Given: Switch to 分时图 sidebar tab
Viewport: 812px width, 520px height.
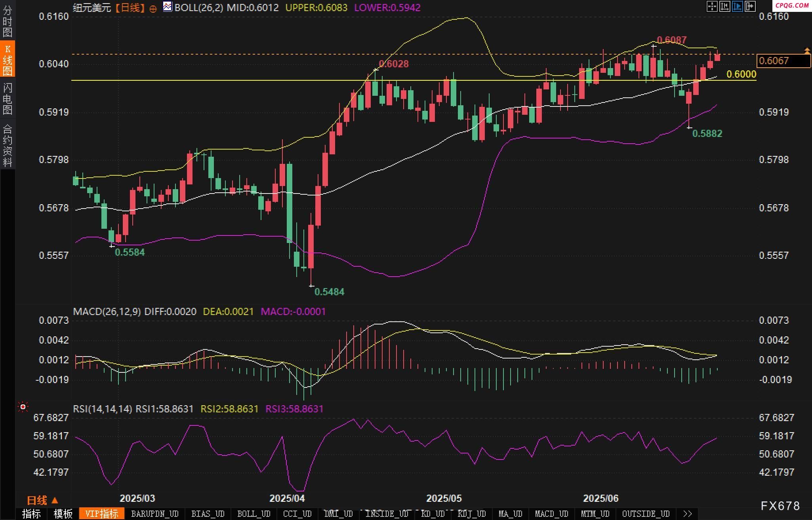Looking at the screenshot, I should tap(8, 21).
